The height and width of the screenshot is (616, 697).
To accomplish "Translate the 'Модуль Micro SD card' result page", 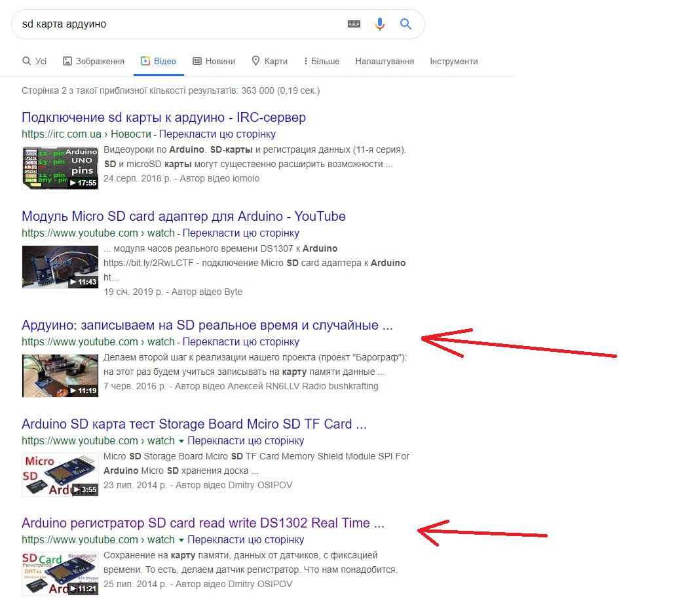I will point(241,233).
